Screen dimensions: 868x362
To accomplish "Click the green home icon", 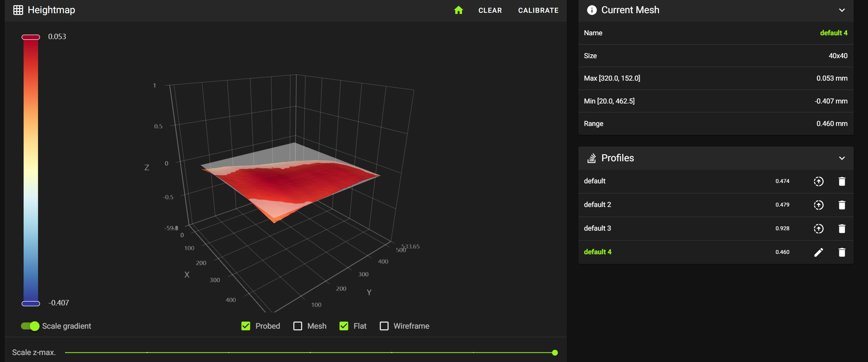I will click(459, 10).
